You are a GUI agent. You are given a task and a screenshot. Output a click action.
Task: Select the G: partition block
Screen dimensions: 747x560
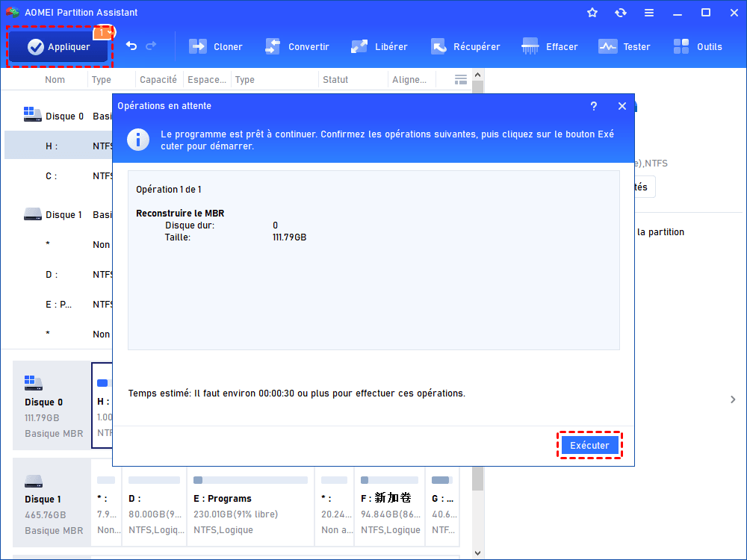pyautogui.click(x=442, y=506)
